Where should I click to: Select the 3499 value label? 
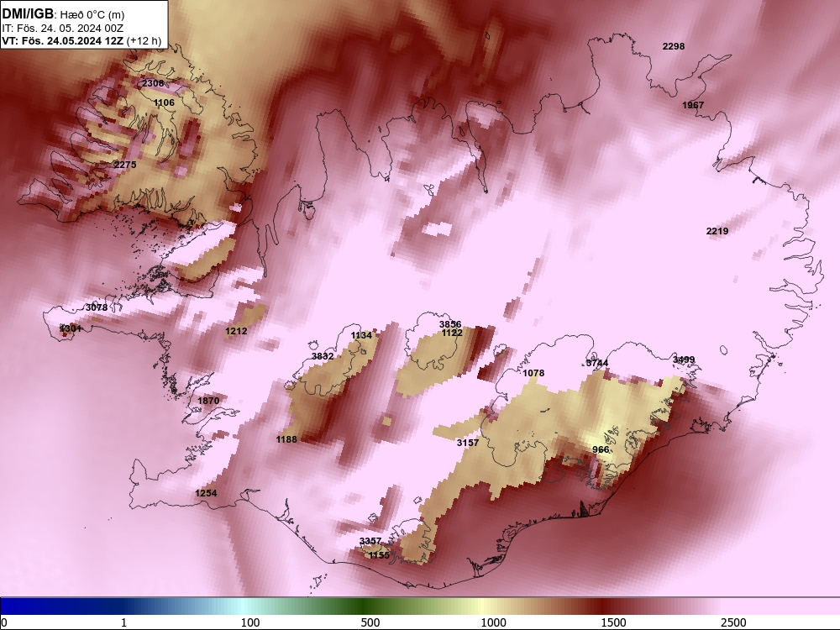click(684, 360)
